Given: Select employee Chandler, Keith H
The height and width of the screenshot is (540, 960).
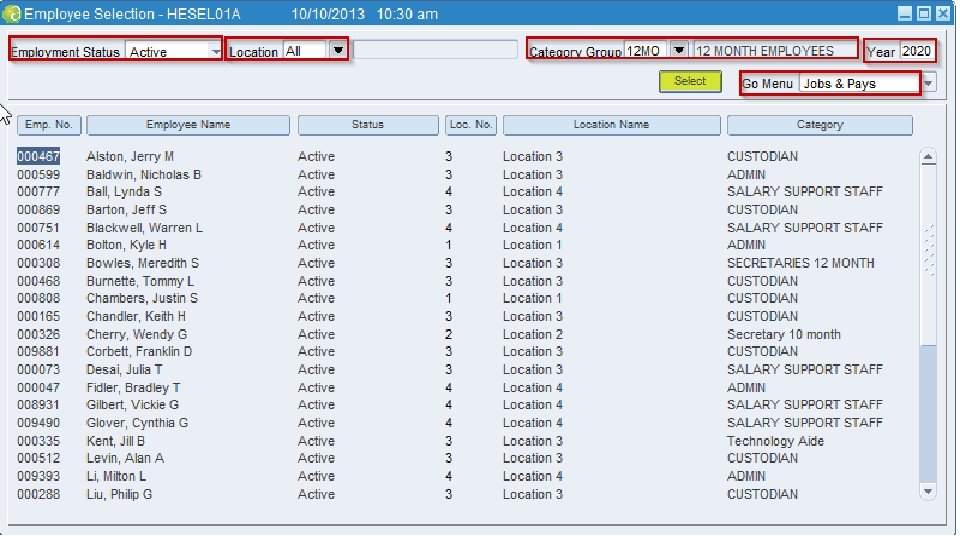Looking at the screenshot, I should 136,317.
